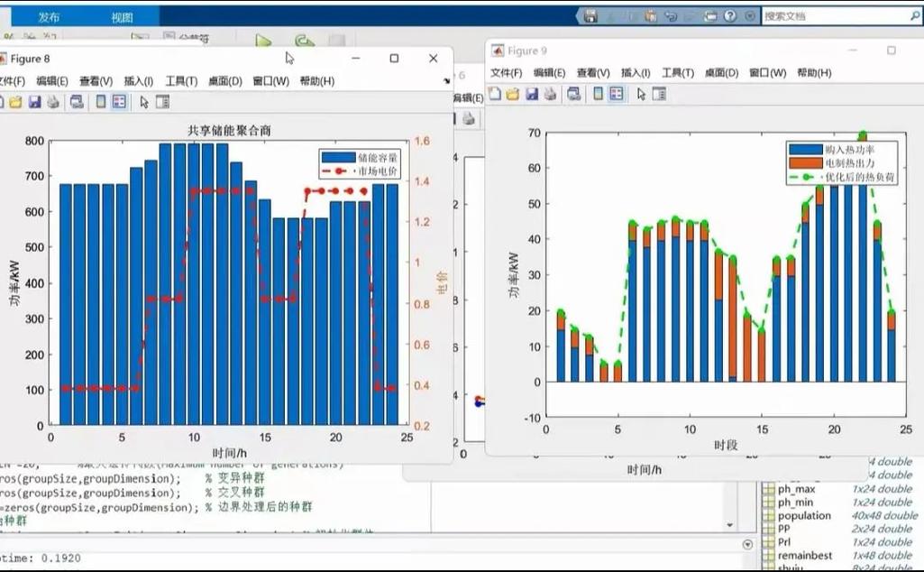Expand the command window round dropdown button
This screenshot has height=572, width=924.
point(747,545)
